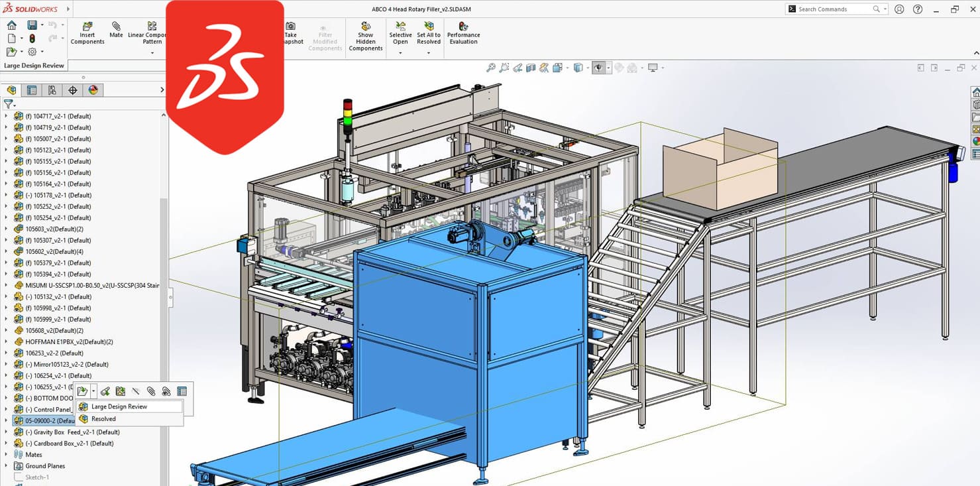Click Open icon in context toolbar

82,391
